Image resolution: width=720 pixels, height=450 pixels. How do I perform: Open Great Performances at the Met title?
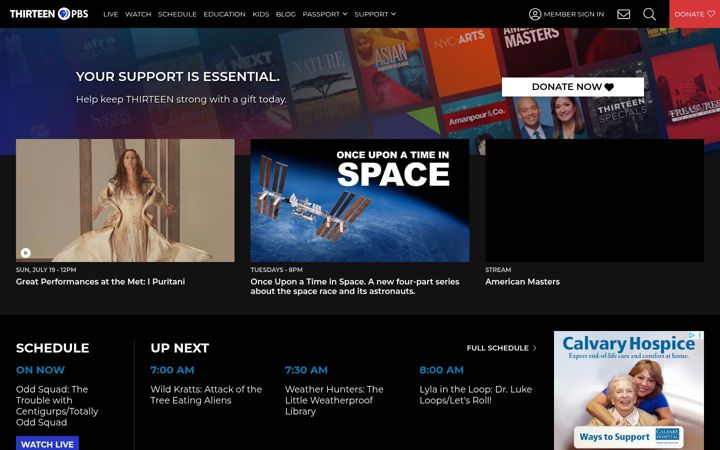(101, 281)
